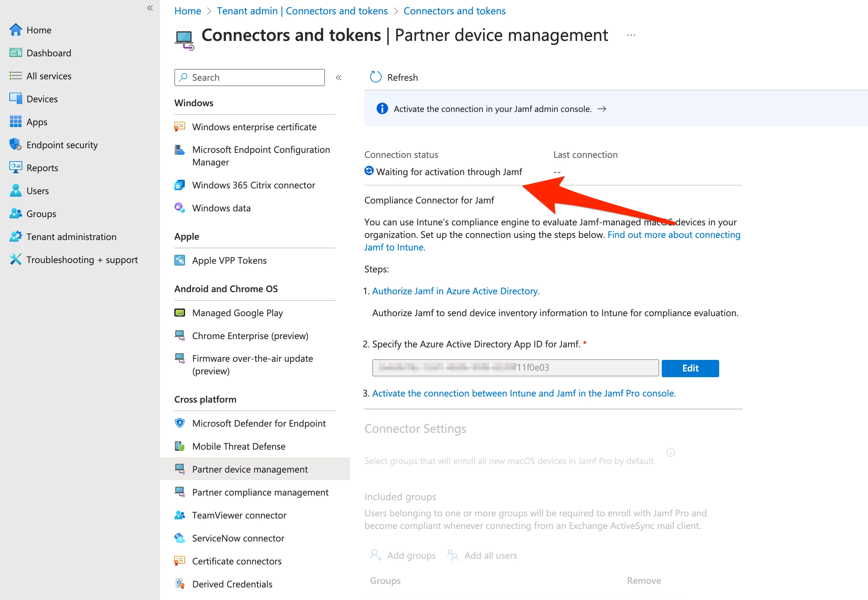Click the Groups column header

[385, 581]
